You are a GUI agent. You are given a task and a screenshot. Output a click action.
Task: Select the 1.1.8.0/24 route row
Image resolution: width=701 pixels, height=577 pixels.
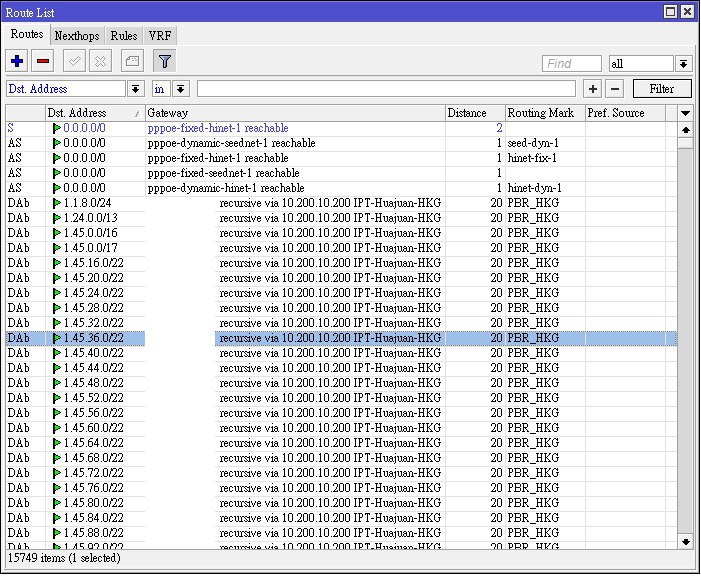(x=90, y=203)
